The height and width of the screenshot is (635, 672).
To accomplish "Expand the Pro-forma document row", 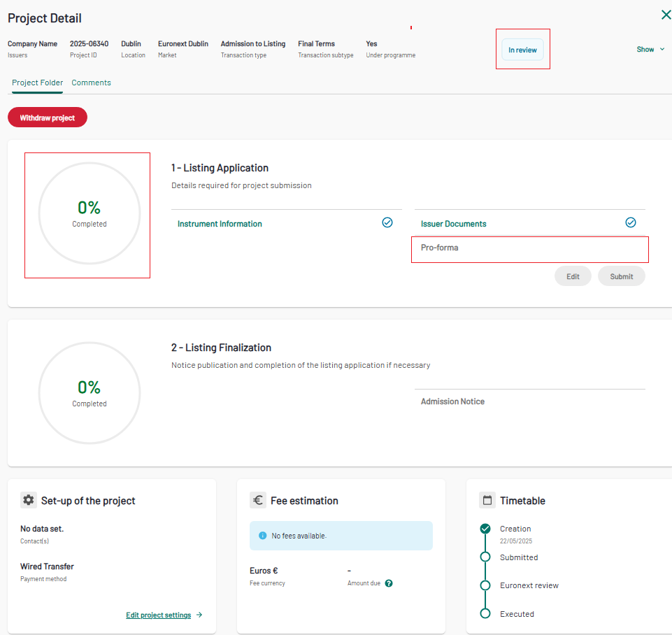I will [530, 248].
